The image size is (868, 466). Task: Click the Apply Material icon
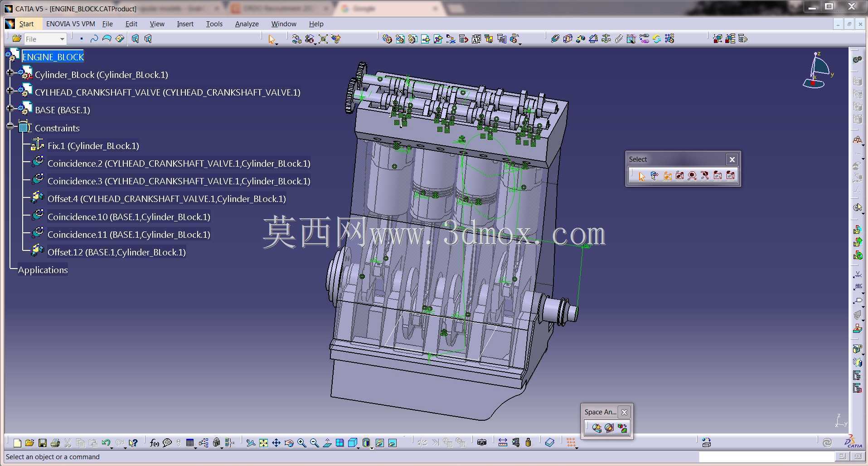point(550,443)
